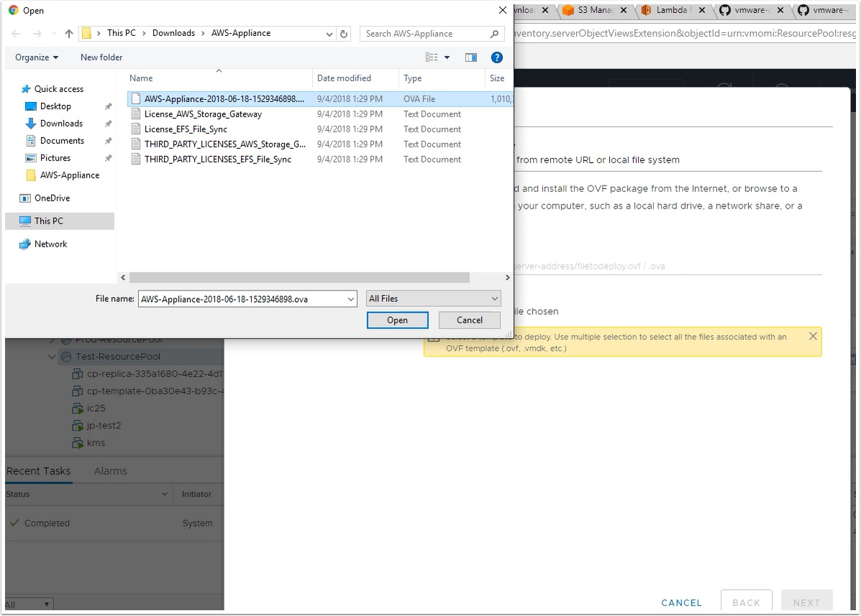Expand the address bar history dropdown
The height and width of the screenshot is (616, 861).
tap(329, 34)
